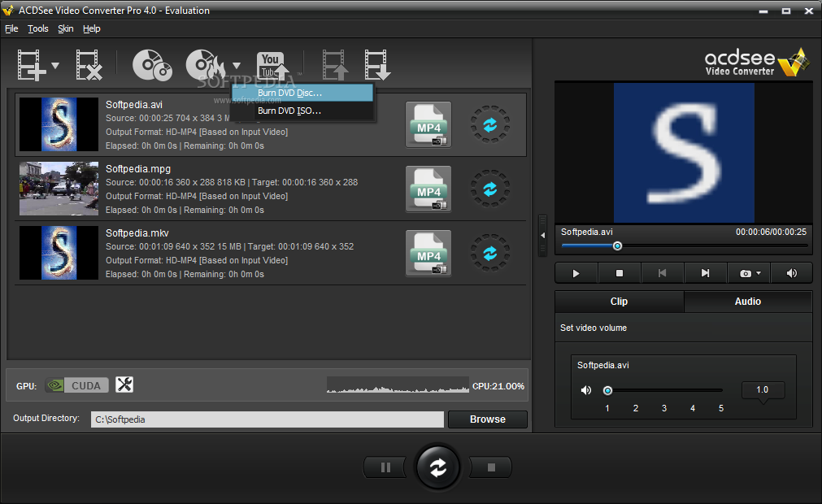Click the YouTube upload icon
The width and height of the screenshot is (822, 504).
272,66
